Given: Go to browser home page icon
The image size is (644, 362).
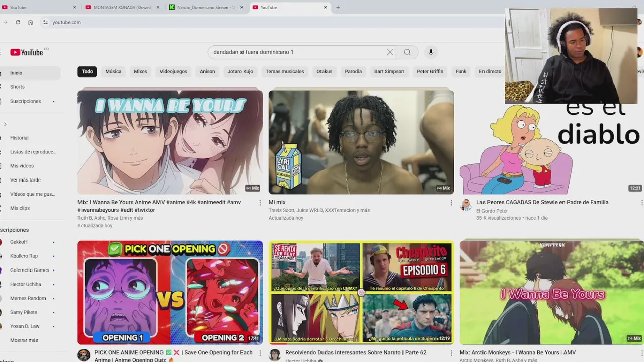Looking at the screenshot, I should pos(30,22).
